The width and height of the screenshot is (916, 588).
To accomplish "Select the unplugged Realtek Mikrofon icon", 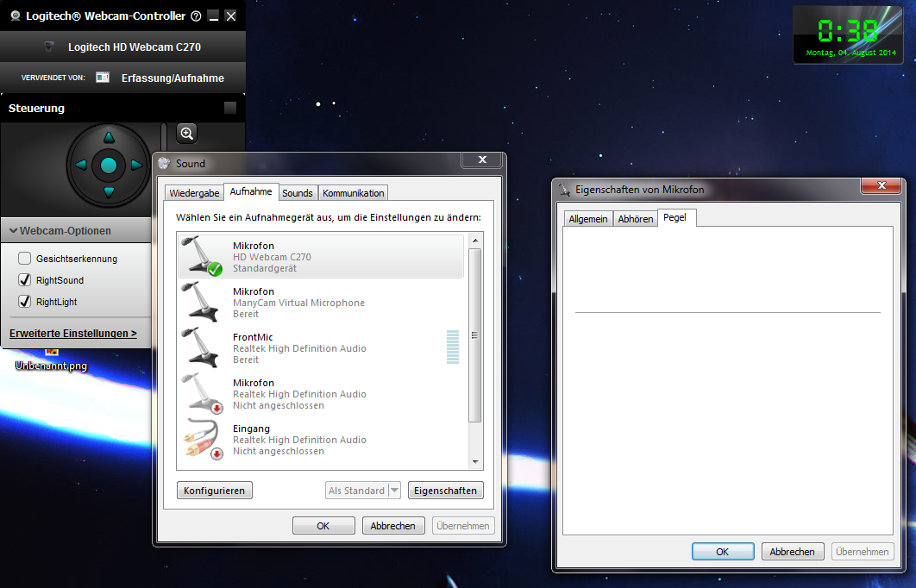I will (202, 393).
